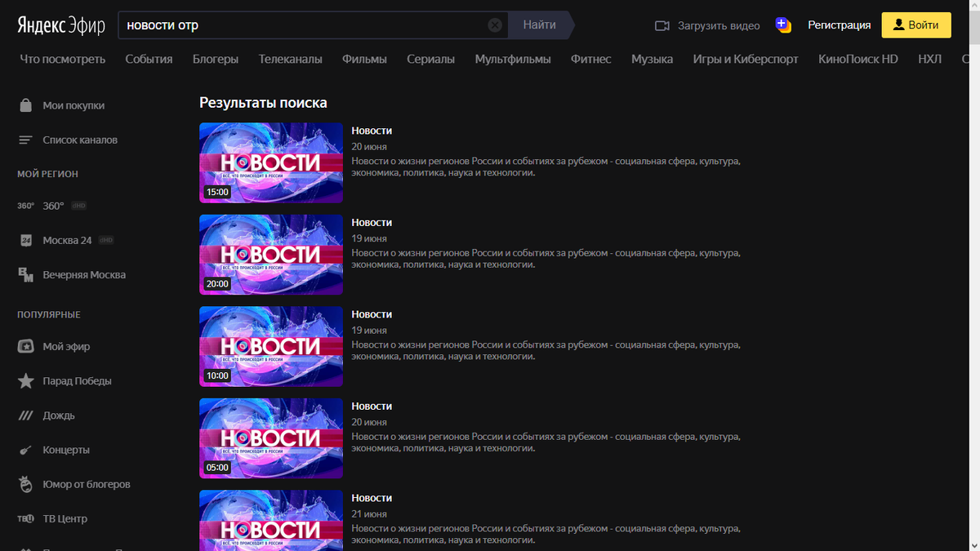Open Мой эфир label in sidebar
The image size is (980, 551).
pos(66,346)
